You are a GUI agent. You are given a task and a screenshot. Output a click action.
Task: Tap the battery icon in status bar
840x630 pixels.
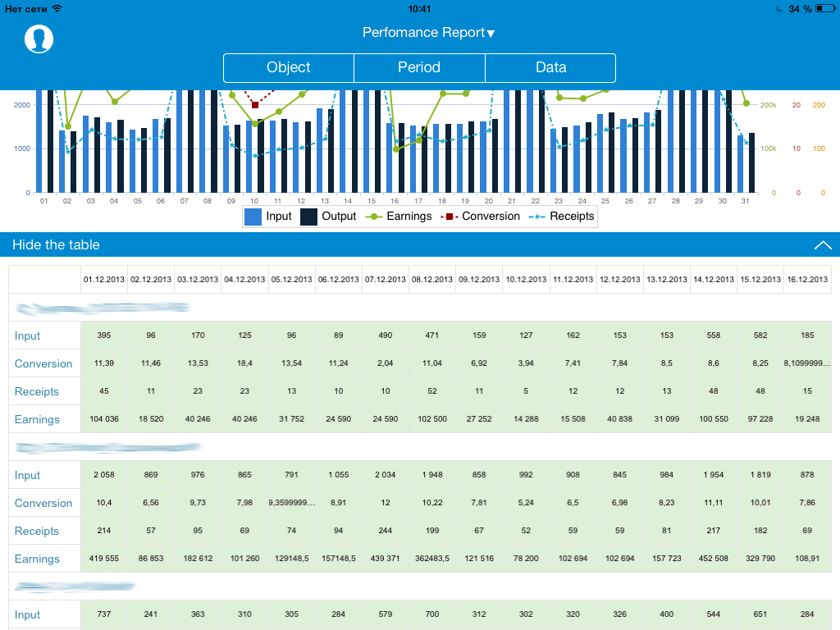(824, 8)
